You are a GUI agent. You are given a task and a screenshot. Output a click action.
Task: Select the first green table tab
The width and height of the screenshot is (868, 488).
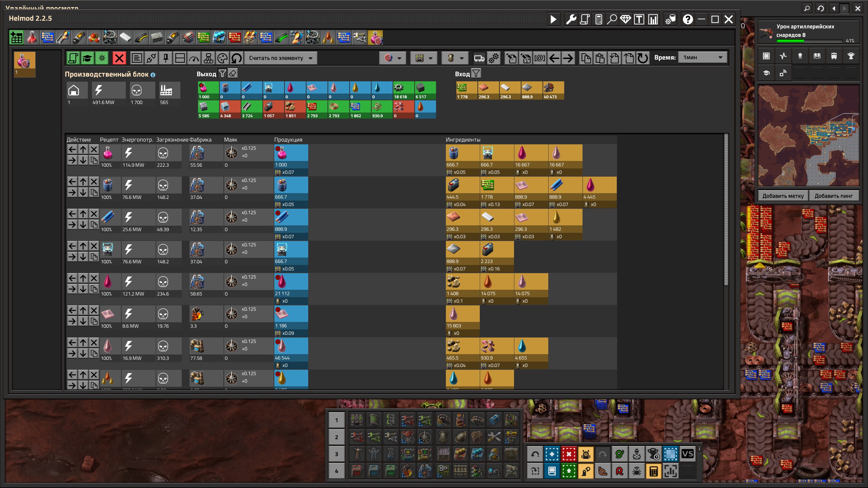coord(16,37)
